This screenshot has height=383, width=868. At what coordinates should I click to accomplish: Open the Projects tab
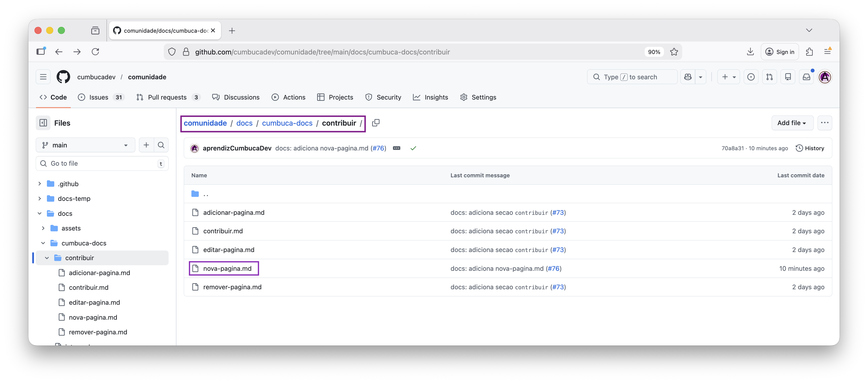[335, 97]
